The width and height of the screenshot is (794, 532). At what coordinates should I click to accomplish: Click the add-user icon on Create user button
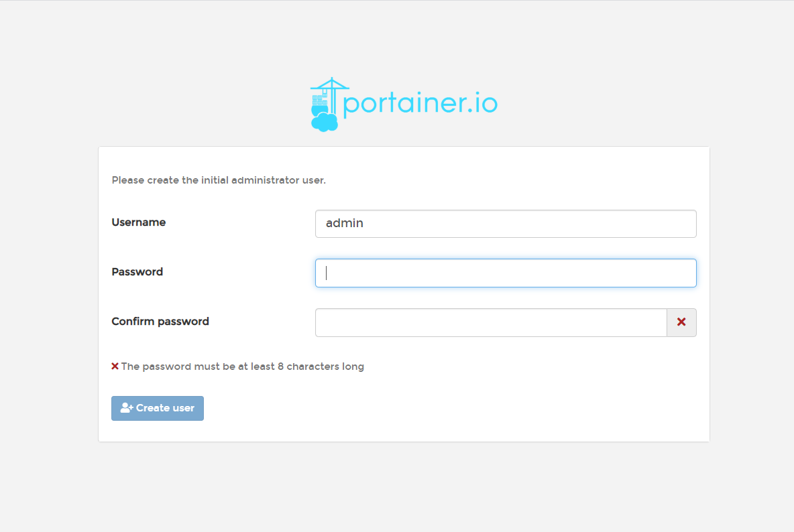[127, 407]
